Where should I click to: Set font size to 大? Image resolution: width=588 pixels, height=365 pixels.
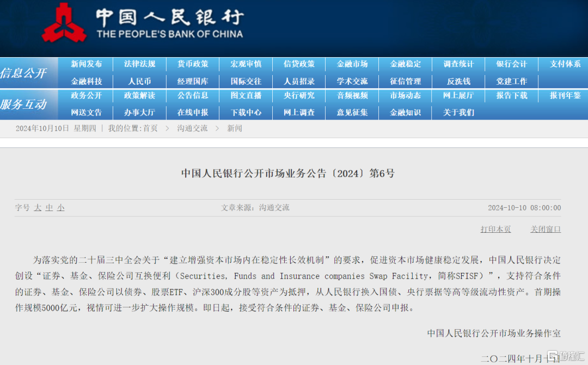[x=38, y=208]
